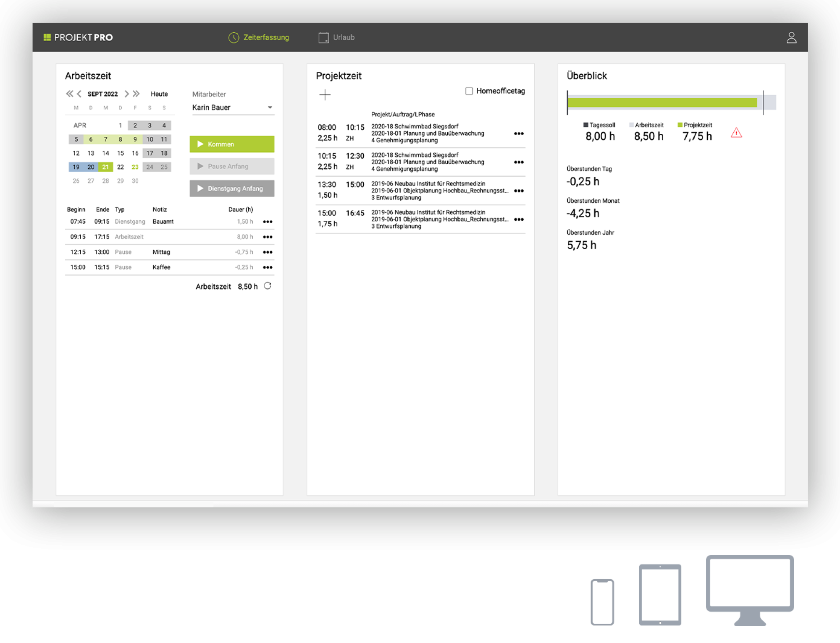Open the Zeiterfassung tab
The image size is (840, 643).
click(259, 37)
